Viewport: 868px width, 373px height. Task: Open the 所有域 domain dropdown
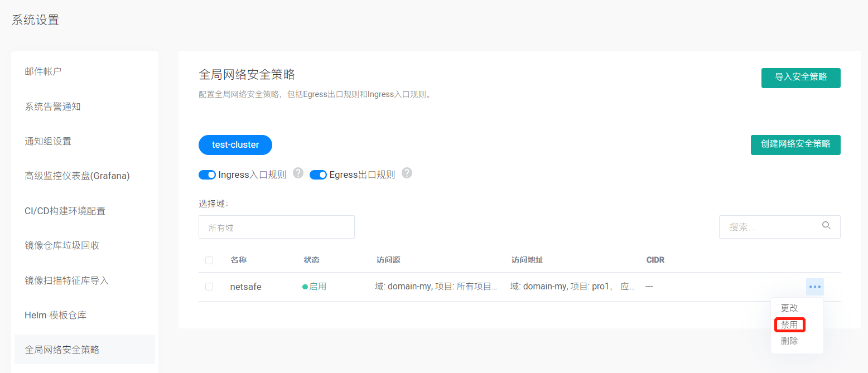(x=276, y=227)
